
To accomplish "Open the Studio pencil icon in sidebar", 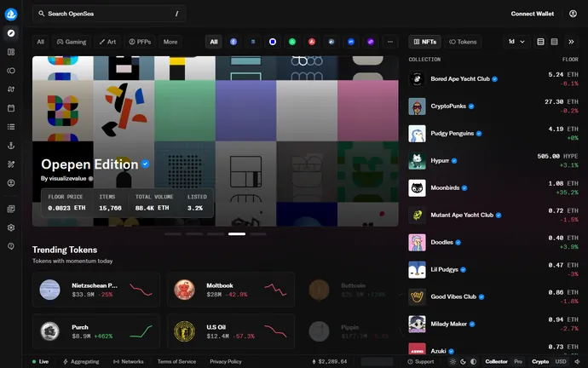I will point(11,164).
